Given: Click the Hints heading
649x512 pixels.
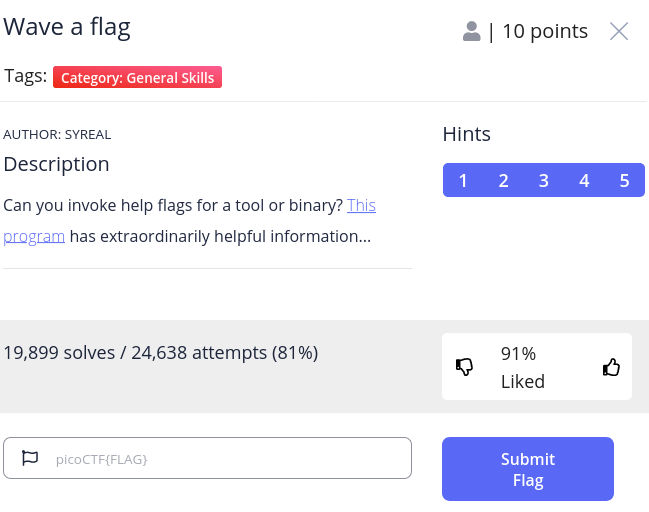Looking at the screenshot, I should 467,134.
